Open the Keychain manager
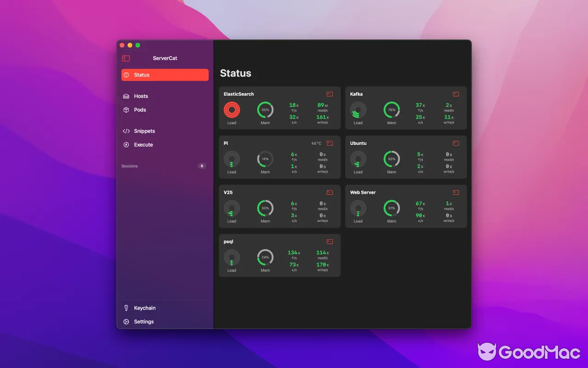The height and width of the screenshot is (368, 588). (x=143, y=308)
